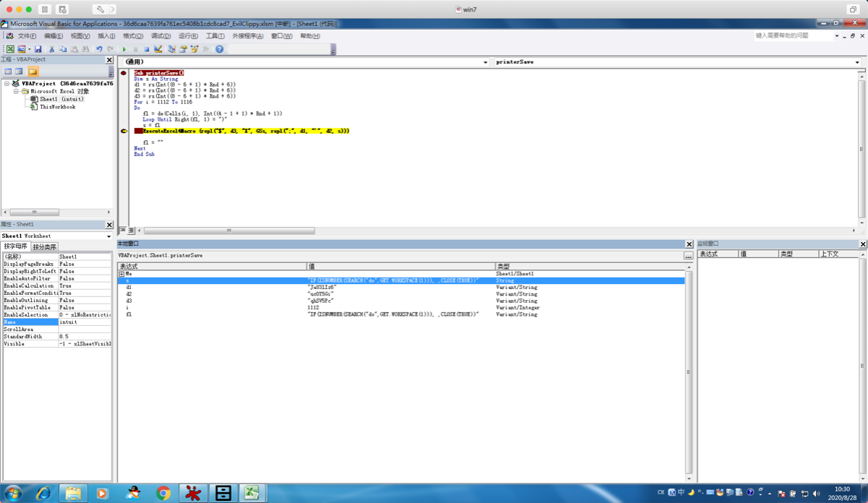Image resolution: width=868 pixels, height=503 pixels.
Task: Select the d3 variable row in Locals
Action: [401, 301]
